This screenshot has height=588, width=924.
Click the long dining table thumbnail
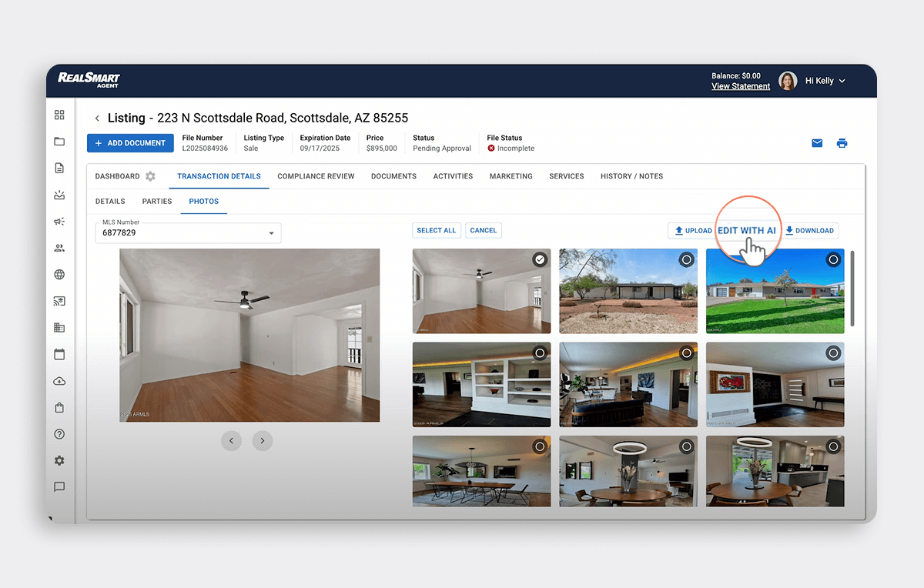(482, 471)
